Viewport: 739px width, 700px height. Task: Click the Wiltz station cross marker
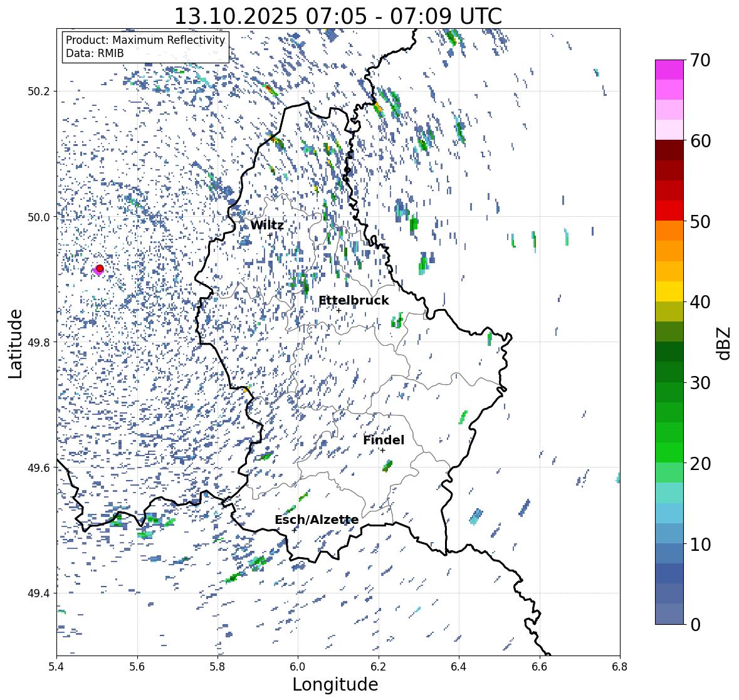pos(270,236)
